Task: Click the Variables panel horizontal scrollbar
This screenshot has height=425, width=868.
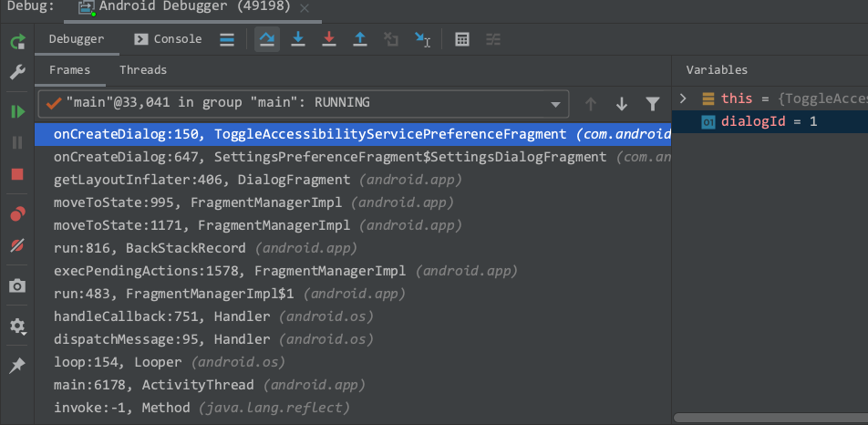Action: click(x=770, y=418)
